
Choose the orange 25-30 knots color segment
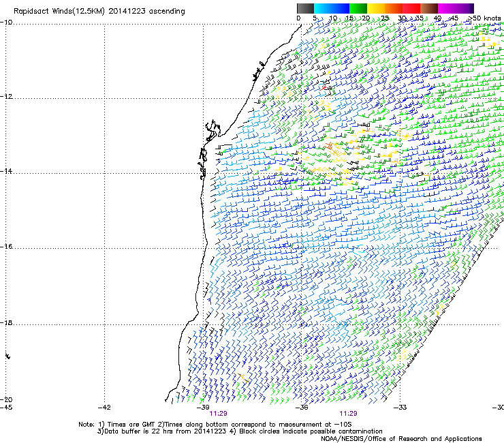pyautogui.click(x=394, y=8)
